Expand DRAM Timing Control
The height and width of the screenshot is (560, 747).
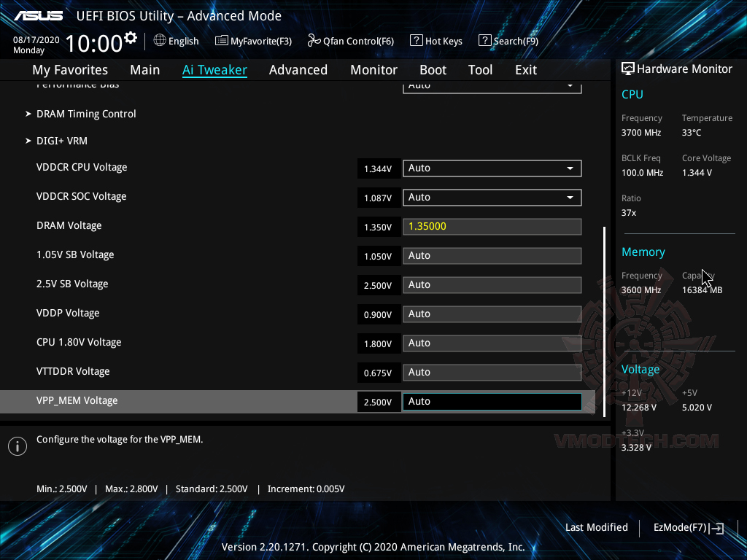86,114
